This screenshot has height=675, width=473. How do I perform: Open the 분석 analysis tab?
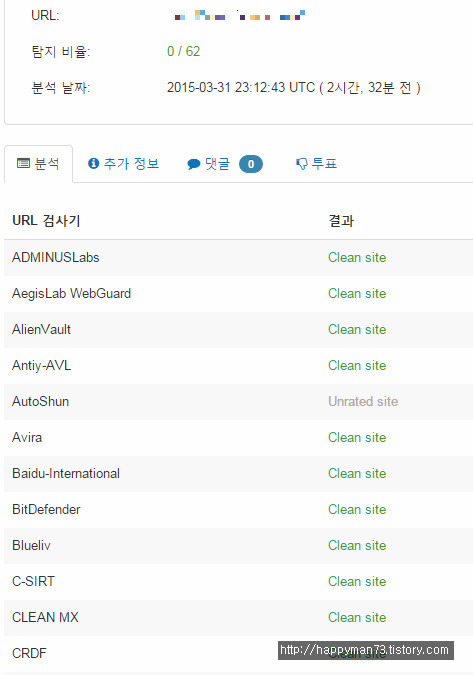pyautogui.click(x=38, y=164)
